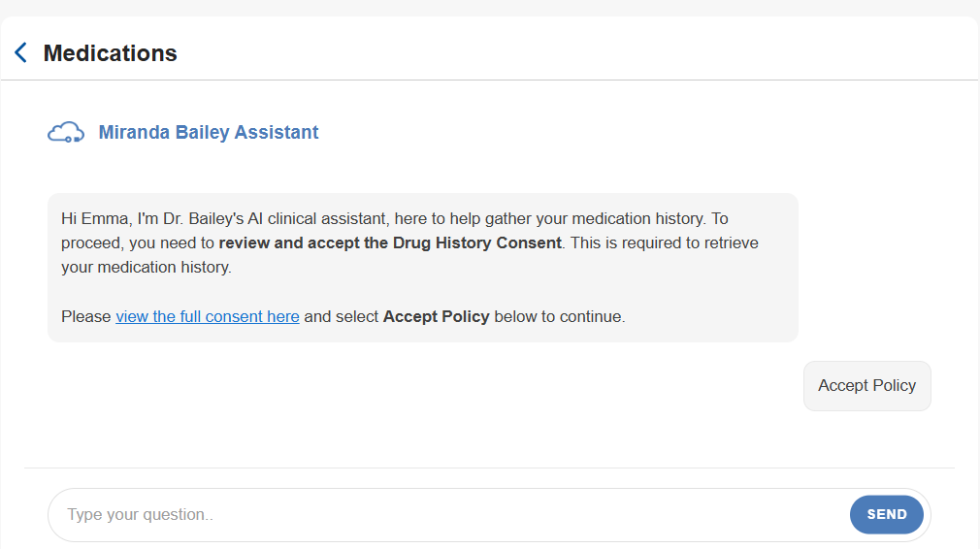Click the Medications page title

pyautogui.click(x=110, y=52)
